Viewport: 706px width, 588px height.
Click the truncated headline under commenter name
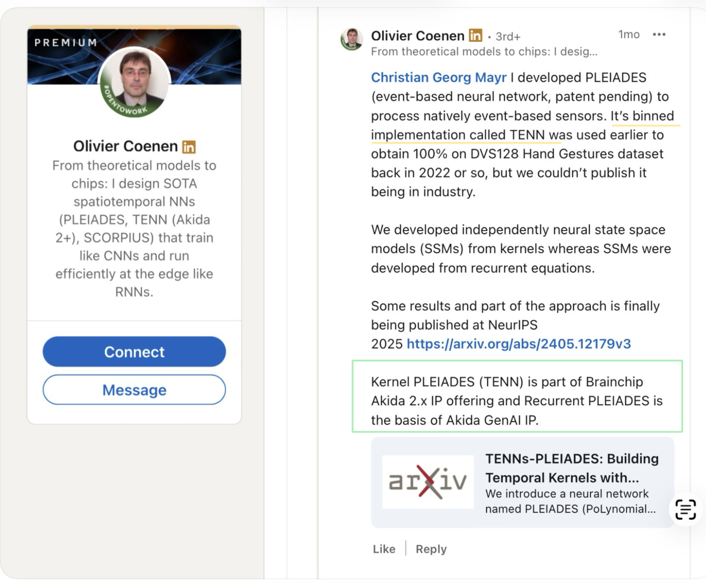tap(484, 52)
